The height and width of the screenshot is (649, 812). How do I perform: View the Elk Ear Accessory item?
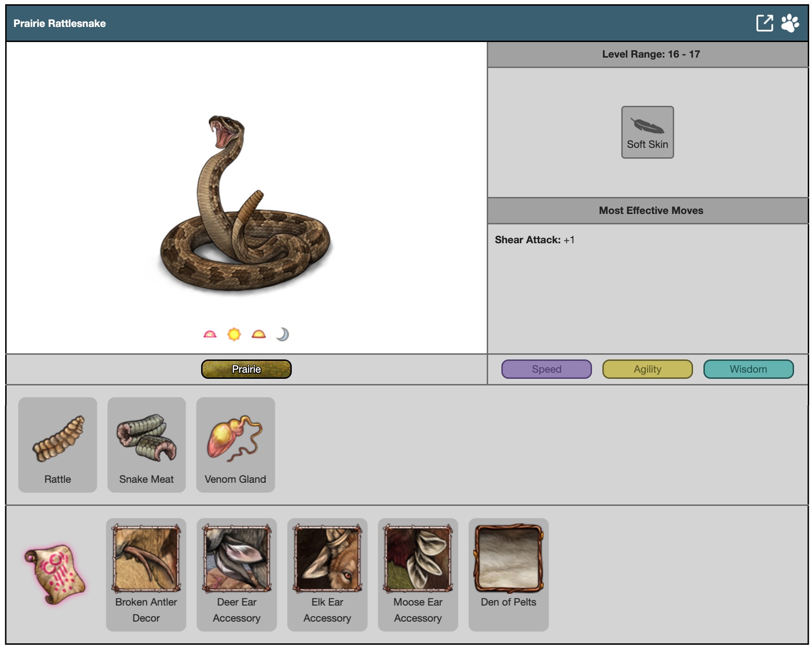click(327, 574)
